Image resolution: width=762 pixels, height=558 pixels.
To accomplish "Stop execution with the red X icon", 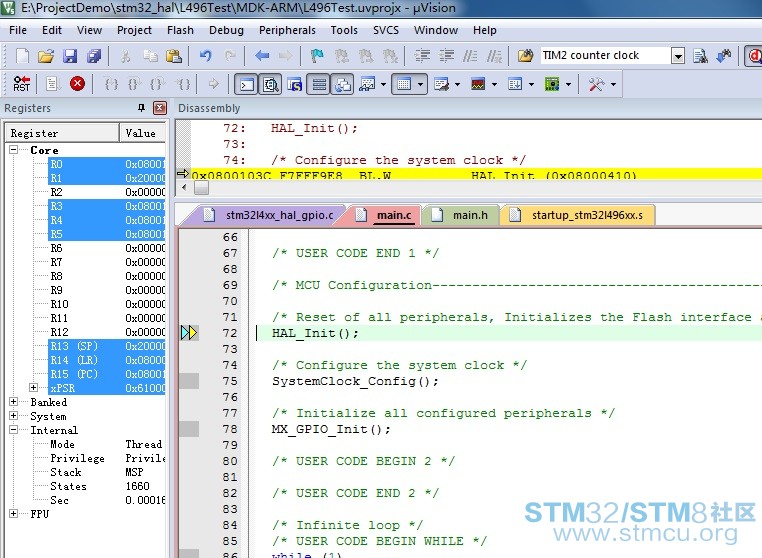I will tap(77, 84).
